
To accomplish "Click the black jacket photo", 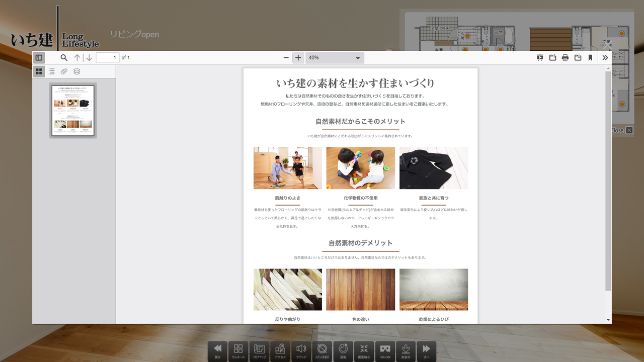I will tap(434, 168).
